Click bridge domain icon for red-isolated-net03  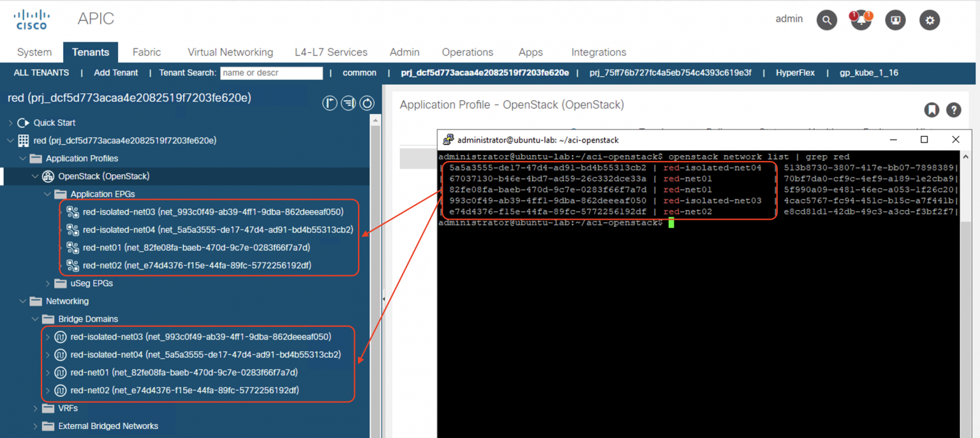click(x=61, y=337)
